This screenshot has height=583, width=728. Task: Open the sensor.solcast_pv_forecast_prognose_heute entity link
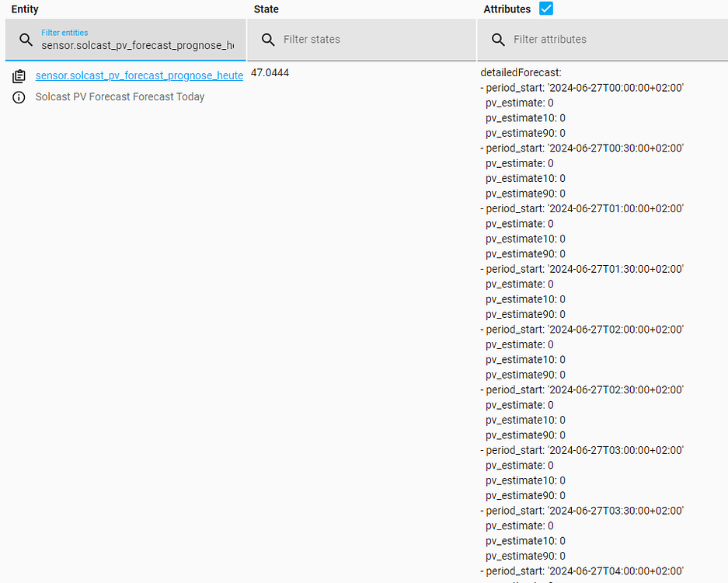point(139,75)
